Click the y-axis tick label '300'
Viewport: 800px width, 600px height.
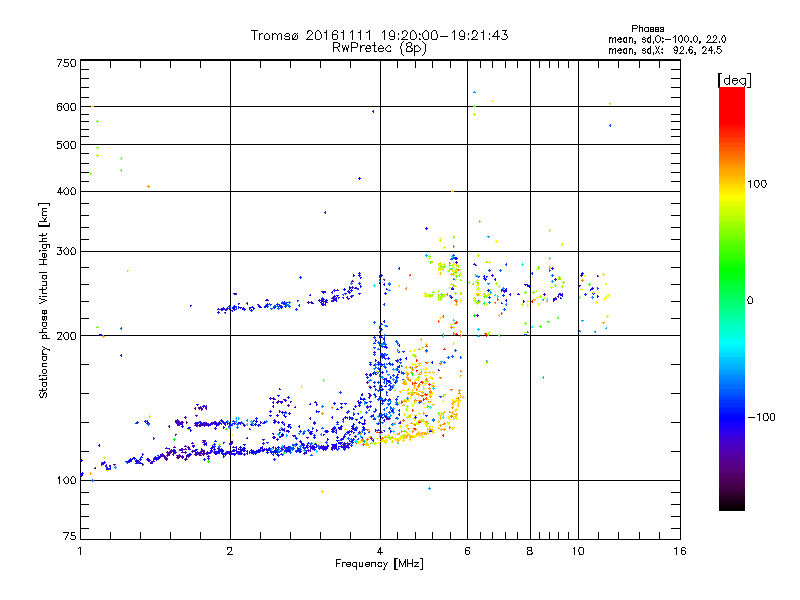tap(66, 251)
